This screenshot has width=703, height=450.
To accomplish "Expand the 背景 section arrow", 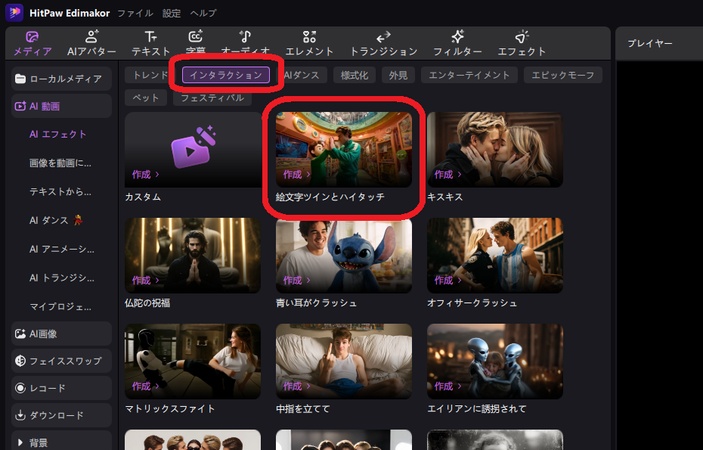I will pyautogui.click(x=20, y=443).
